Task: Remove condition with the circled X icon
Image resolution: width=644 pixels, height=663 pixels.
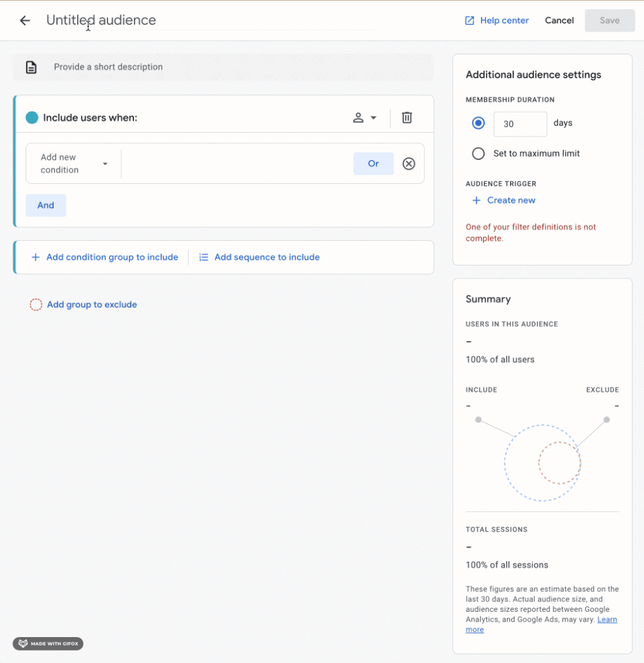Action: (408, 164)
